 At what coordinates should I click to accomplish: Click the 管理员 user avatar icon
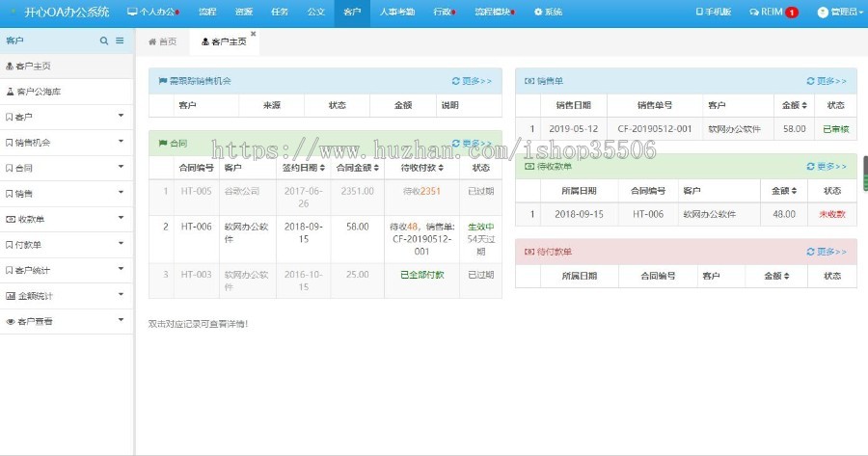tap(823, 13)
